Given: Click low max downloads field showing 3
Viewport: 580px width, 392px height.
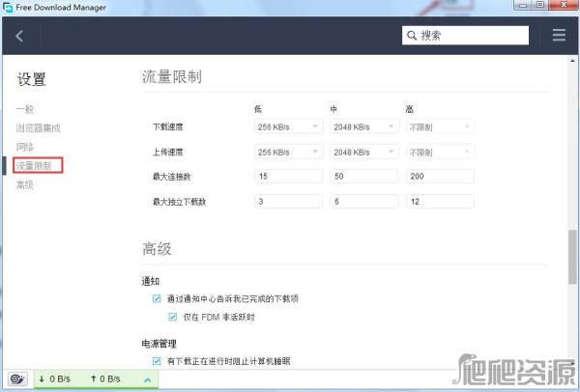Looking at the screenshot, I should [288, 202].
